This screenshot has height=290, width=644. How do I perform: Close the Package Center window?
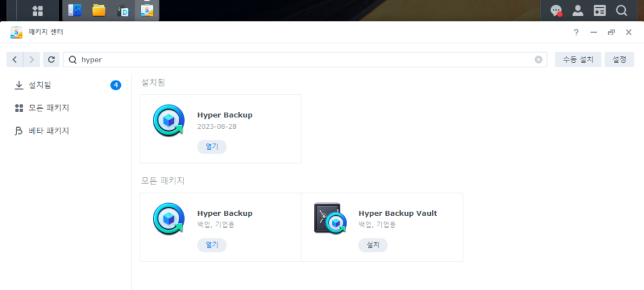tap(628, 32)
